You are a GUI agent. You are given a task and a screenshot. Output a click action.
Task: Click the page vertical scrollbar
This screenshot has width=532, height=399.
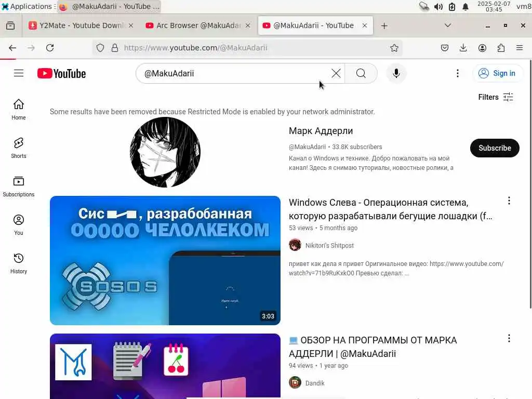coord(530,185)
